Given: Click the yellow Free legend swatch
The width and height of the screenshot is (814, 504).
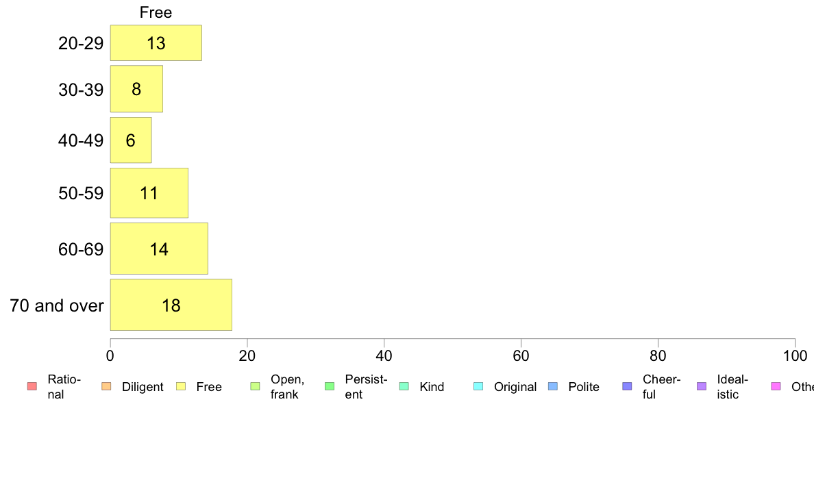Looking at the screenshot, I should click(x=181, y=386).
